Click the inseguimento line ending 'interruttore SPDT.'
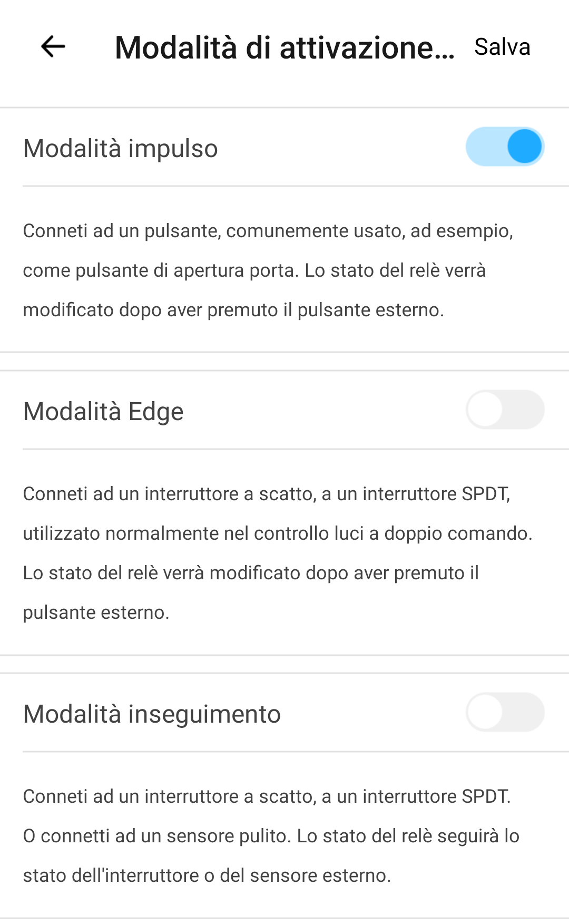 point(267,796)
